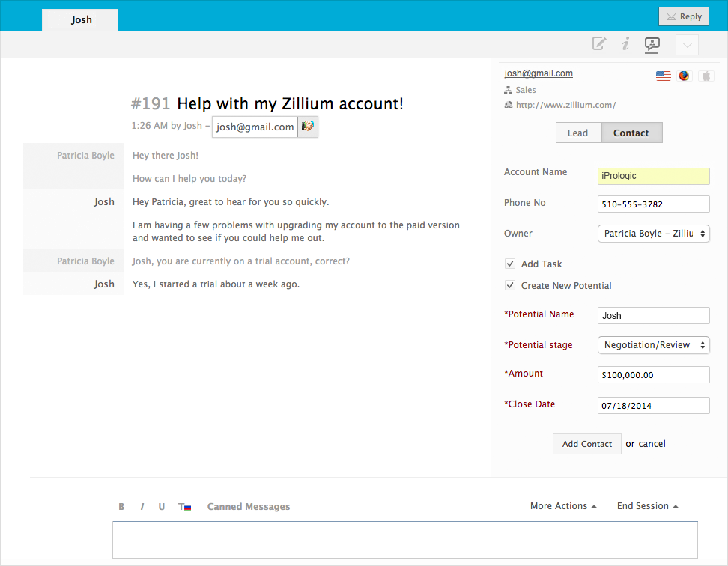Open the More Actions menu
Screen dimensions: 728x566
[x=563, y=506]
